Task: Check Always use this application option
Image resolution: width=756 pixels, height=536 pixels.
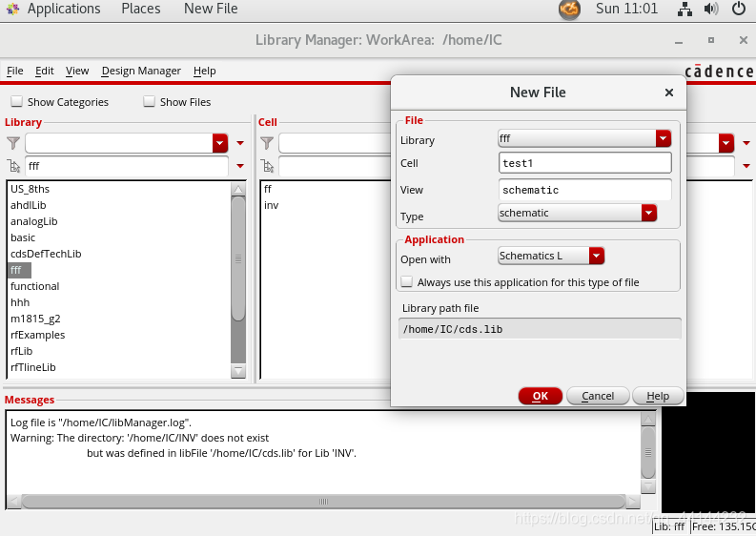Action: tap(407, 281)
